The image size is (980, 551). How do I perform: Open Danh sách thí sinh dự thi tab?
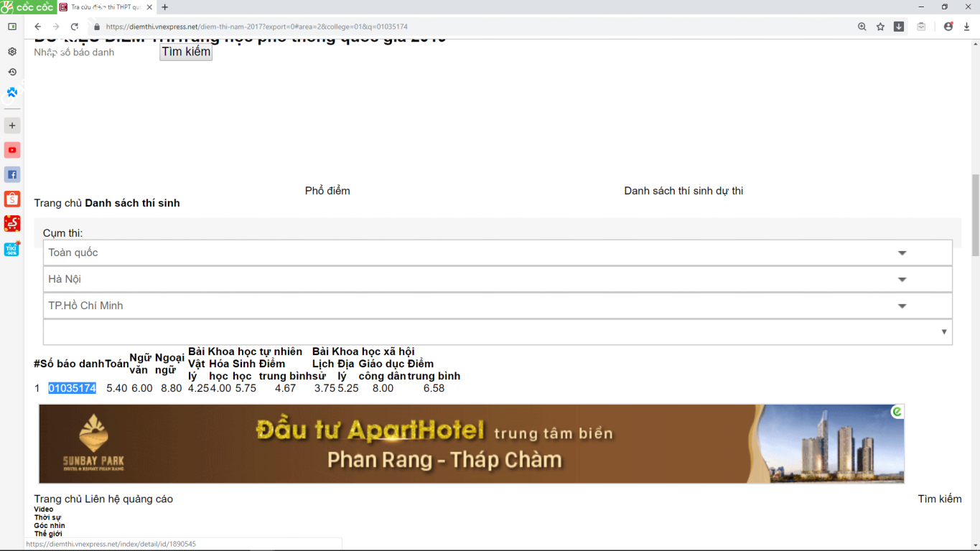(683, 191)
